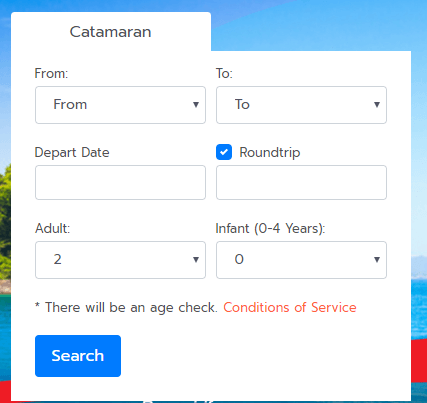Uncheck the Roundtrip checkbox
Screen dimensions: 427x403
[224, 152]
